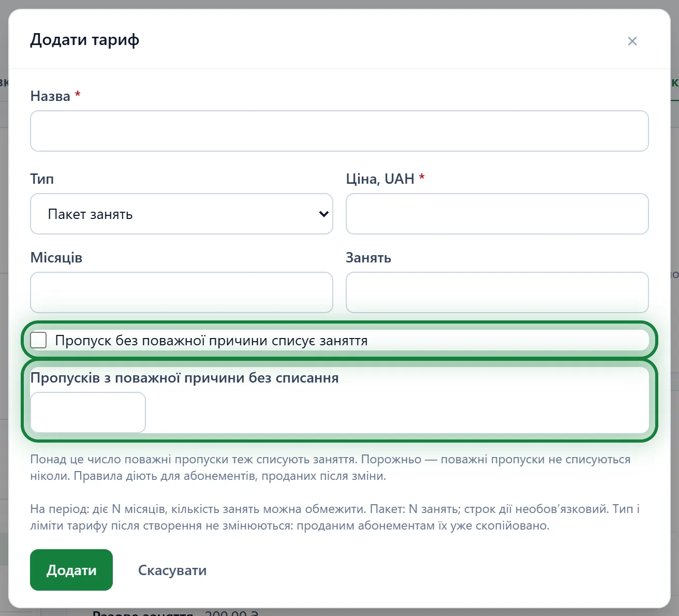The image size is (679, 616).
Task: Activate the Занять input box
Action: pos(497,292)
